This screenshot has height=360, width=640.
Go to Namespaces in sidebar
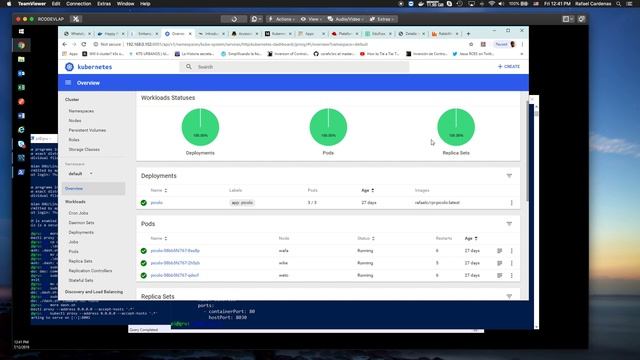click(81, 111)
